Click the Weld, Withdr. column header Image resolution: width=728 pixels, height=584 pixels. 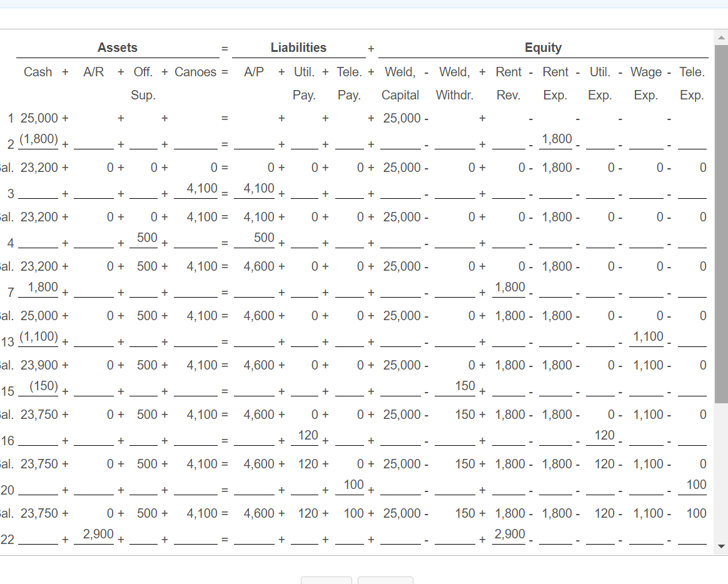(x=455, y=84)
